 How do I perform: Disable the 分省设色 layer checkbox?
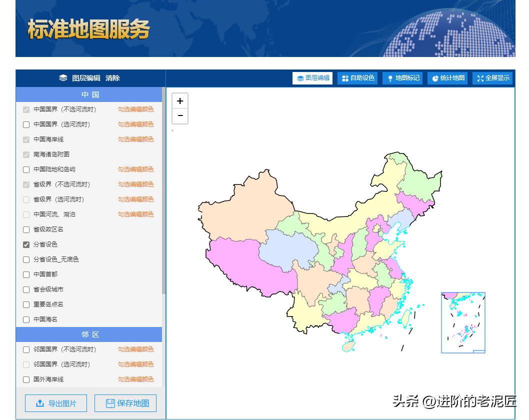point(26,244)
